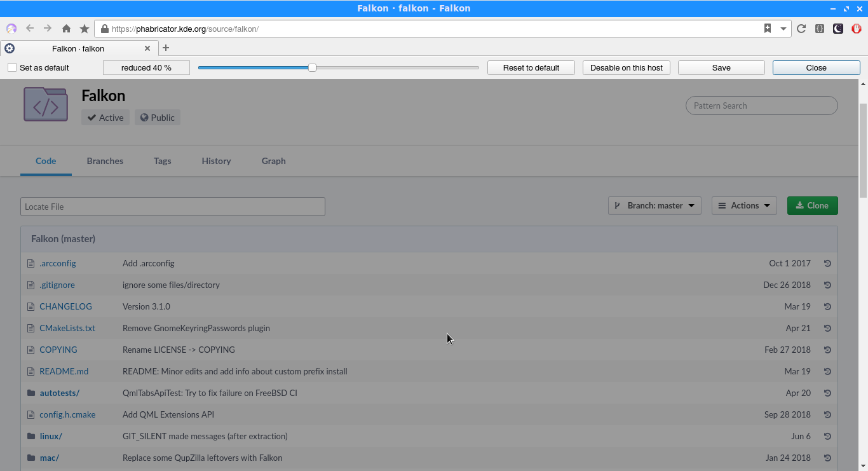
Task: View history icon for CMakeLists.txt row
Action: 827,328
